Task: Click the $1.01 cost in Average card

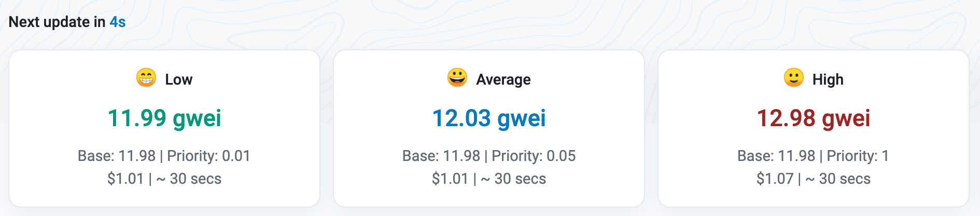Action: coord(450,179)
